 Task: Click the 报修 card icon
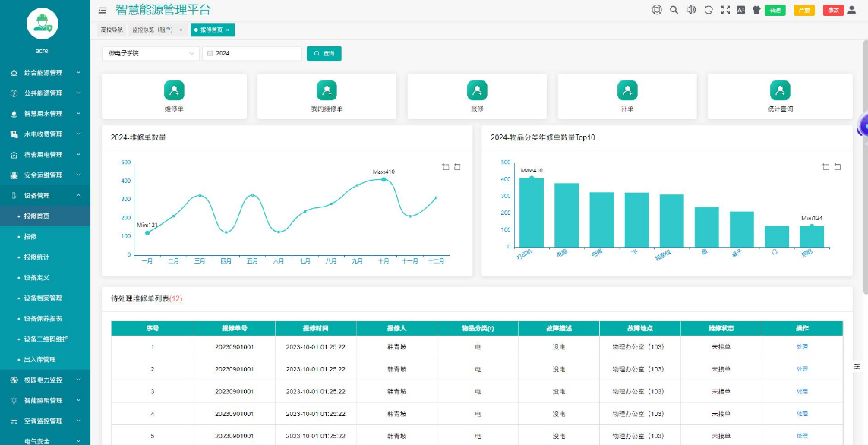point(477,90)
